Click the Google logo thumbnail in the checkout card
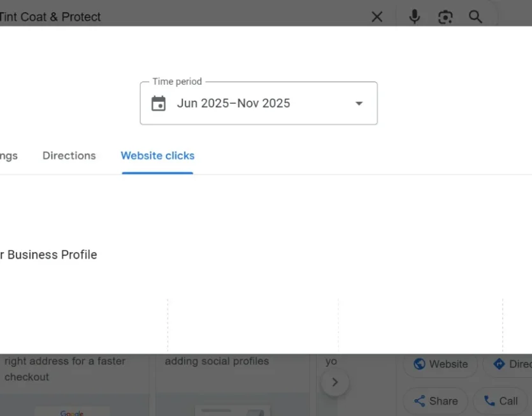 72,412
